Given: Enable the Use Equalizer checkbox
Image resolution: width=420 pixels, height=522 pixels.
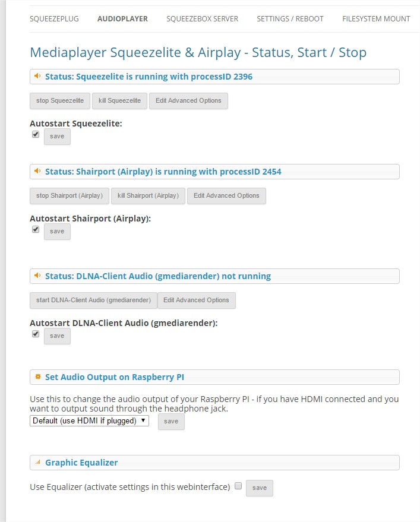Looking at the screenshot, I should point(238,486).
